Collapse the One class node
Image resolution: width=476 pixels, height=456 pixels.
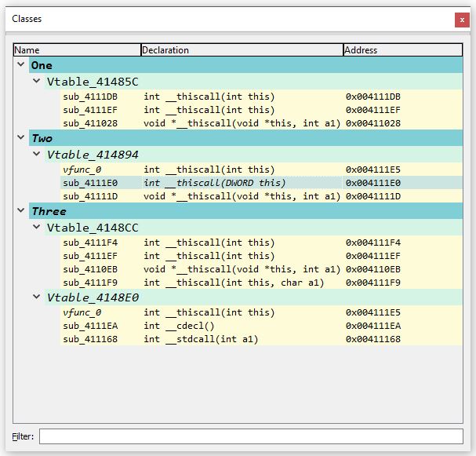(x=21, y=64)
